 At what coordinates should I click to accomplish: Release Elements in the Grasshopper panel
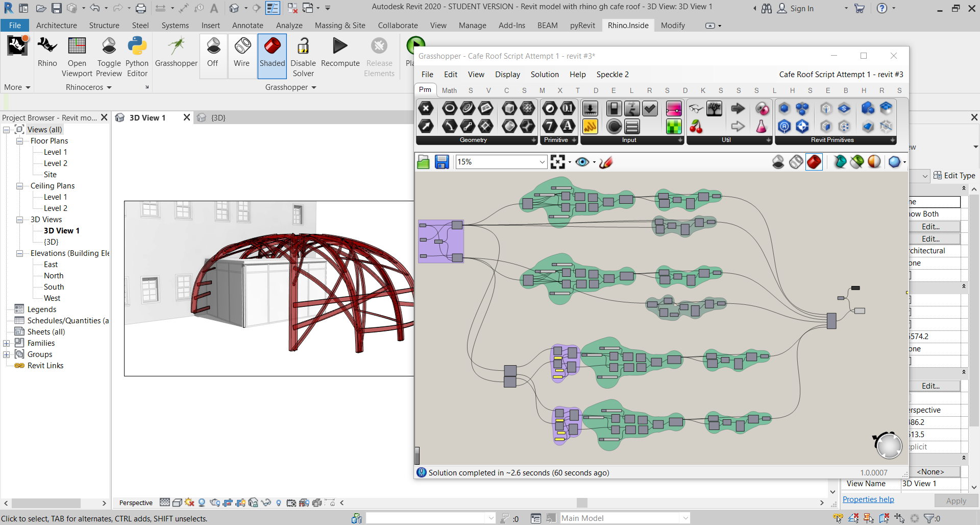click(379, 55)
